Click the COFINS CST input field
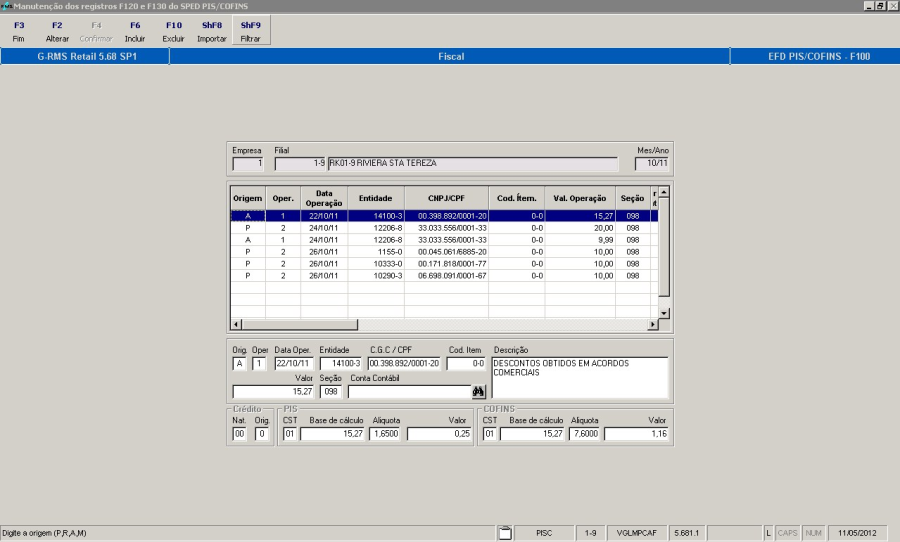Viewport: 900px width, 542px height. click(x=489, y=434)
